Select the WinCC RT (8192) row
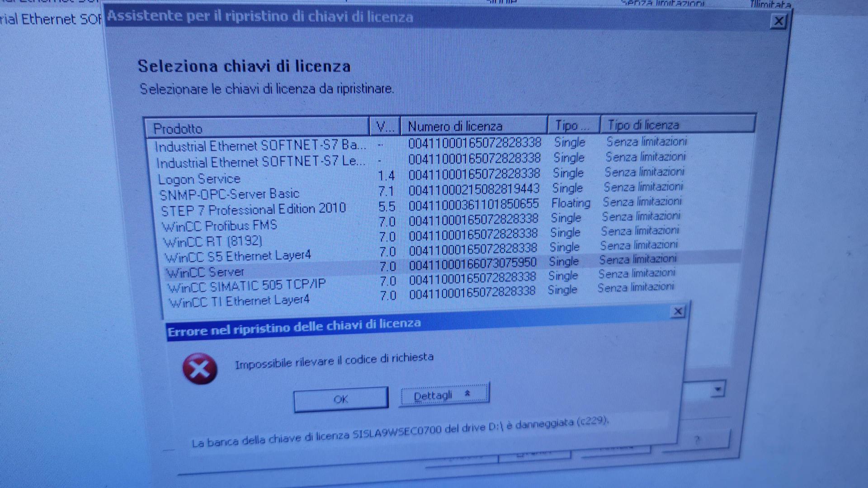The width and height of the screenshot is (868, 488). coord(212,242)
